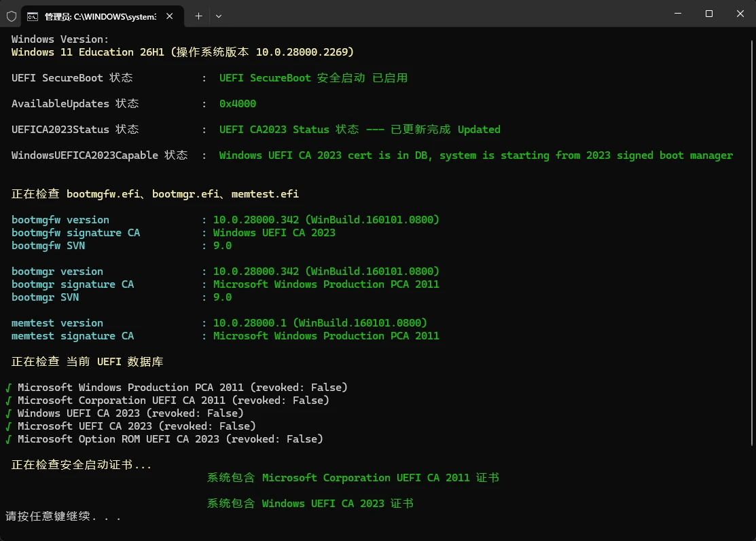Click the 'bootmgfw SVN' label
Image resolution: width=756 pixels, height=541 pixels.
tap(48, 246)
